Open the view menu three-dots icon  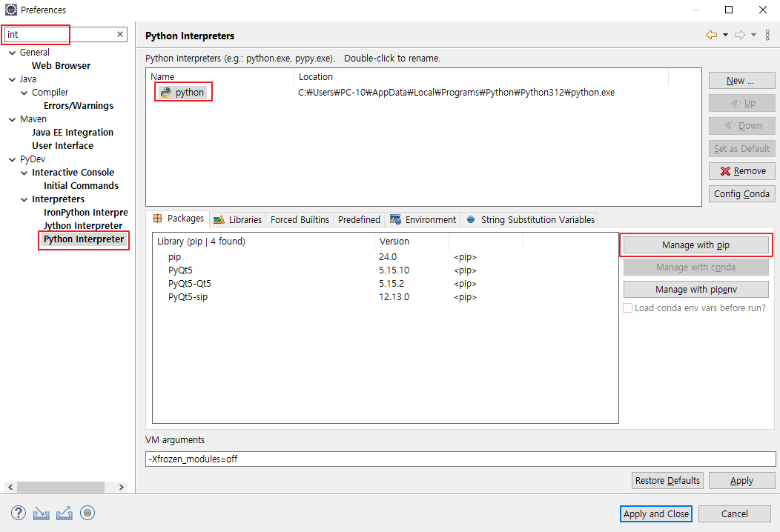click(767, 35)
